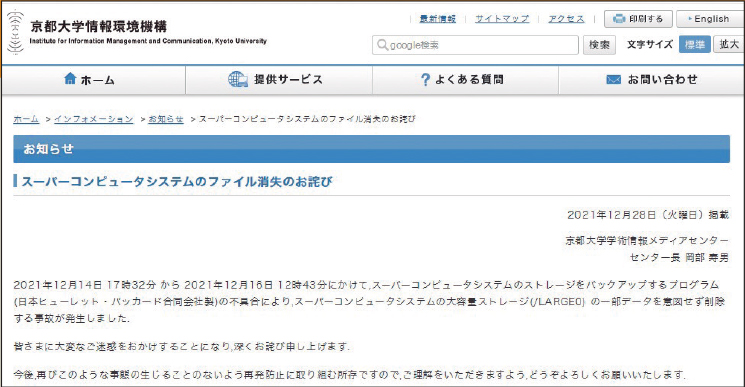The image size is (745, 387).
Task: Select 標準 text size option
Action: (x=695, y=45)
